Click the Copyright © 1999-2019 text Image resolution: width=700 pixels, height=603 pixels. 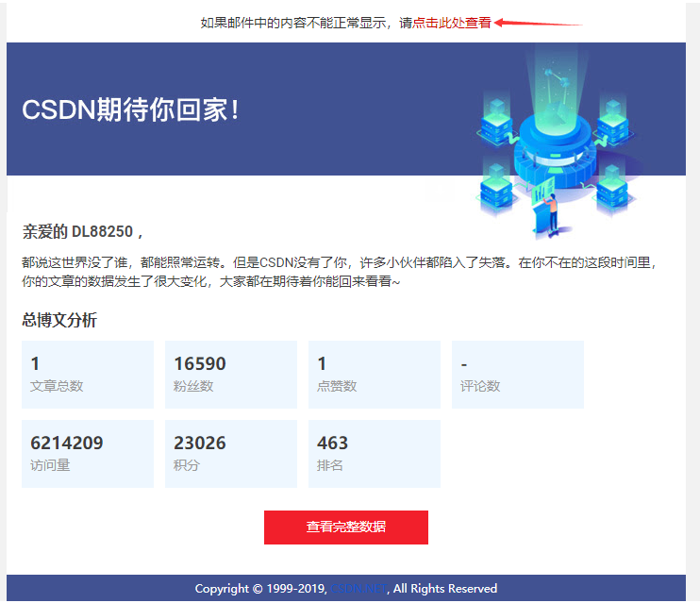260,589
